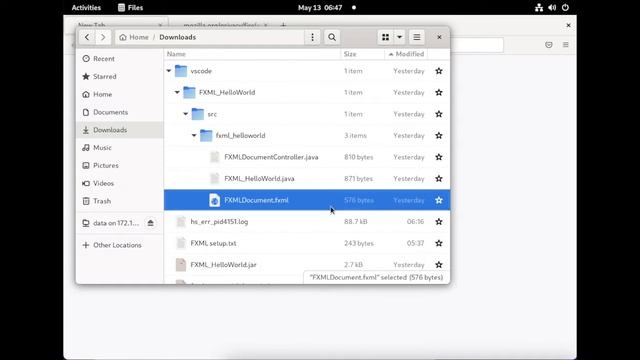640x360 pixels.
Task: Click the hs_err_pid4151.log file icon
Action: [181, 222]
